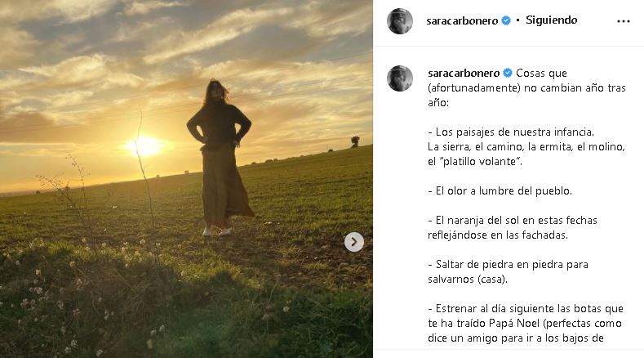The image size is (644, 358).
Task: Open the saracarbonero link in the caption
Action: [x=464, y=74]
